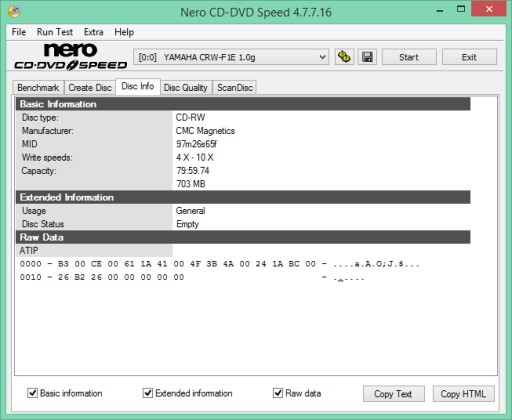Open the Run Test menu
This screenshot has width=512, height=420.
[55, 32]
